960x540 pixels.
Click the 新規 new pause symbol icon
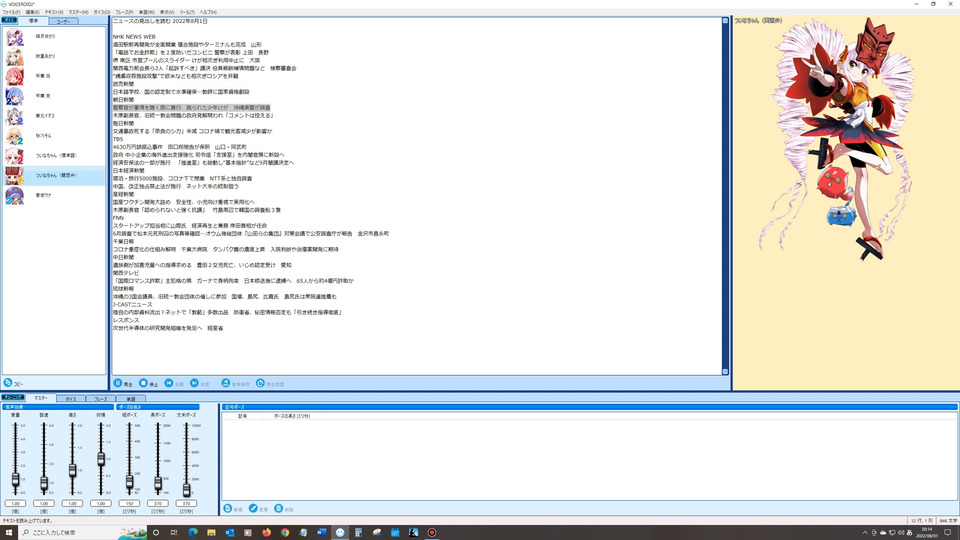coord(228,508)
